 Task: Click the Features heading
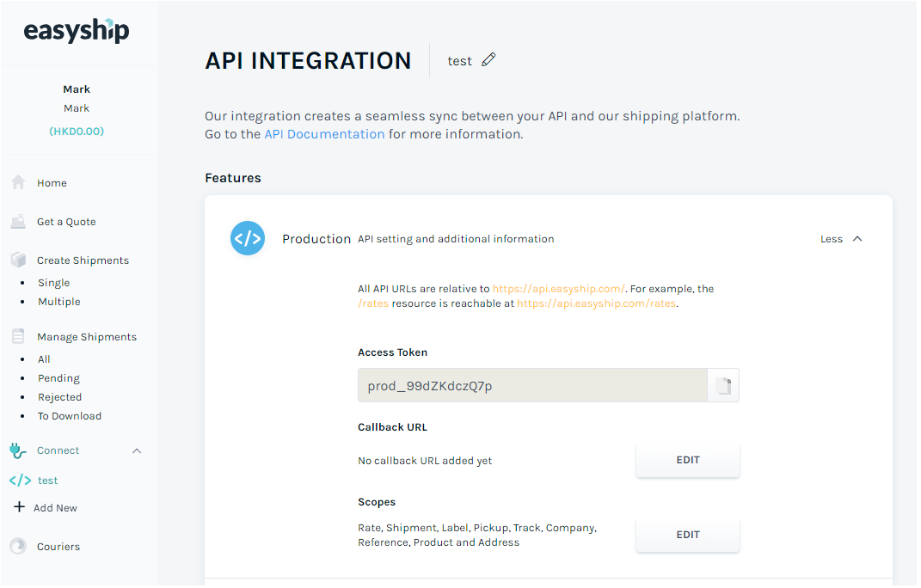tap(232, 178)
